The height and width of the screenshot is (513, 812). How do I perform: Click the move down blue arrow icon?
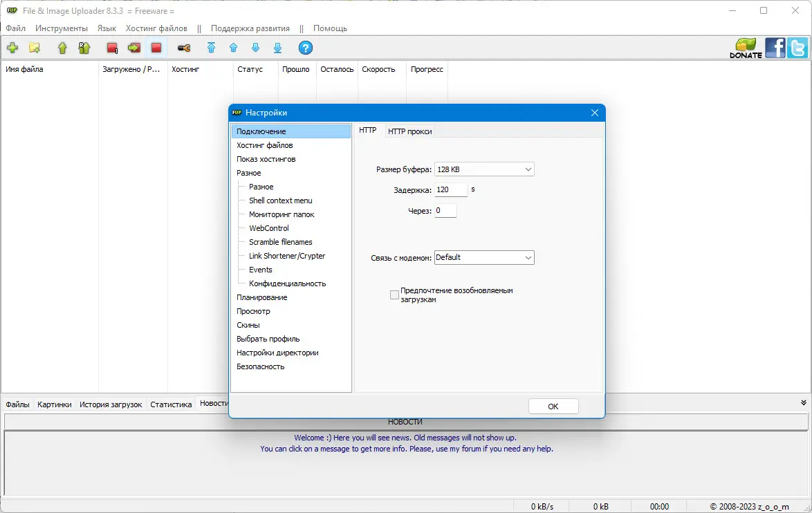[255, 48]
